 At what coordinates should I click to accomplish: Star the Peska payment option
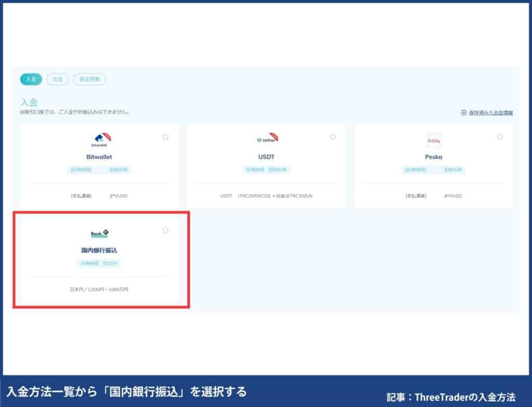499,137
